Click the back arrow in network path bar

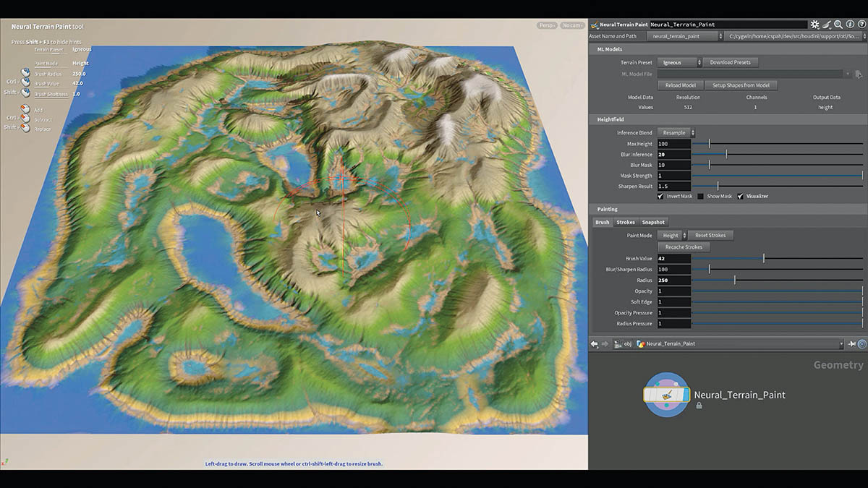[x=595, y=344]
